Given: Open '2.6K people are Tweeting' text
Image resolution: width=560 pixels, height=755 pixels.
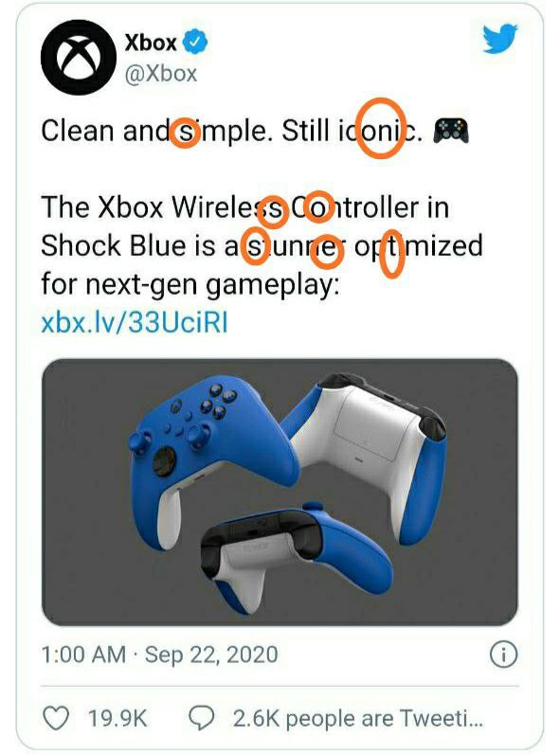Looking at the screenshot, I should click(358, 718).
